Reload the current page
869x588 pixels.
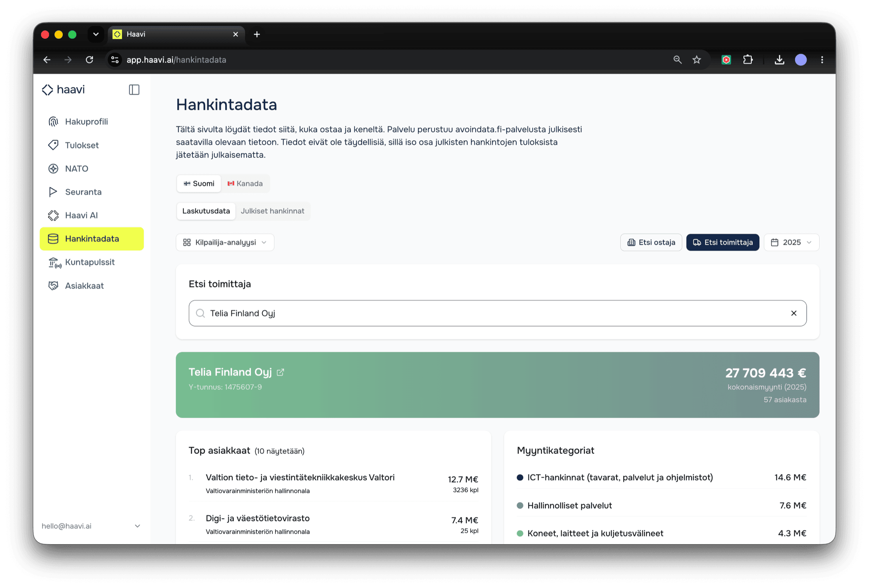pyautogui.click(x=90, y=60)
